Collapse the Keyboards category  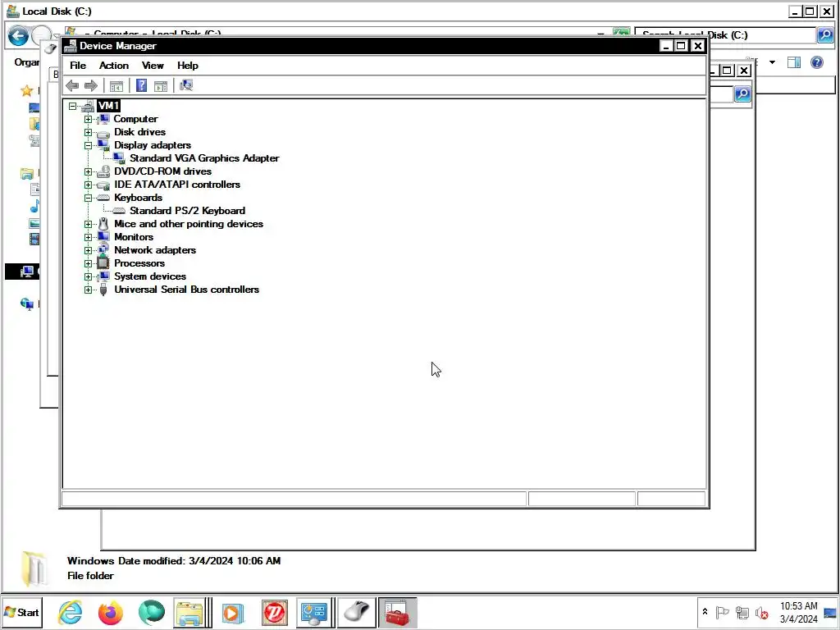(x=88, y=198)
